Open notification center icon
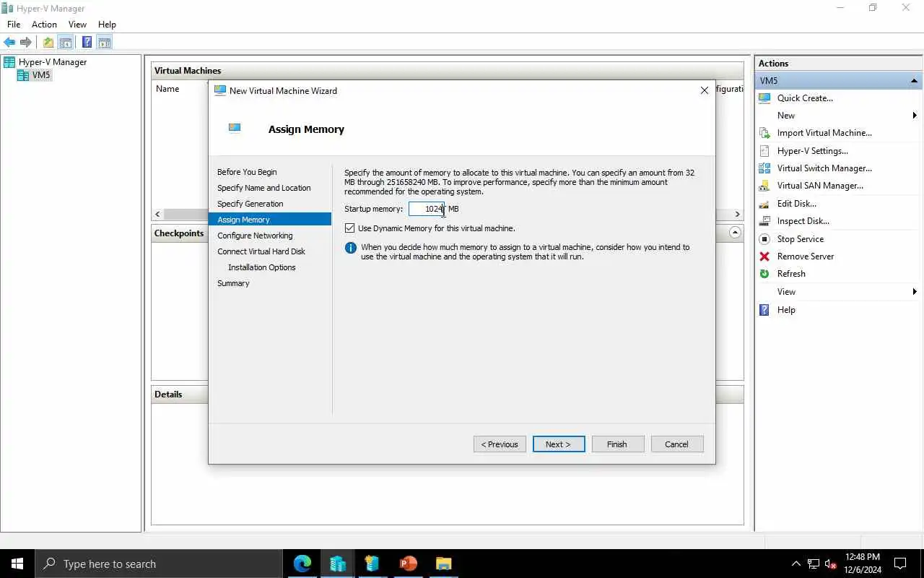924x578 pixels. click(x=900, y=564)
